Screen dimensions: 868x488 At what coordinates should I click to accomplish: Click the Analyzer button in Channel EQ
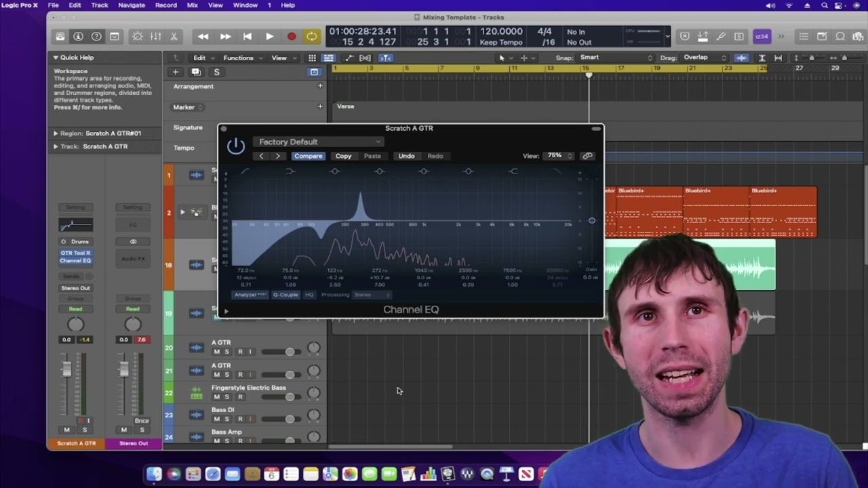tap(250, 295)
